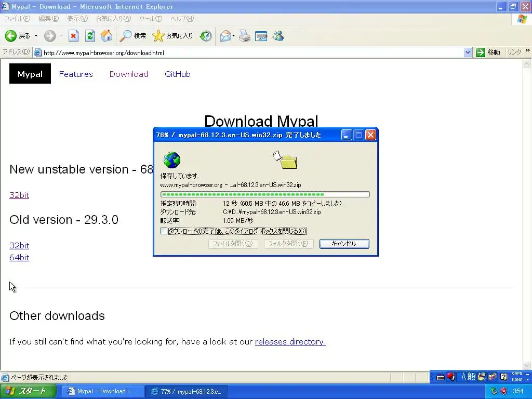Click the Go (移動) button
The height and width of the screenshot is (399, 532).
(x=488, y=52)
